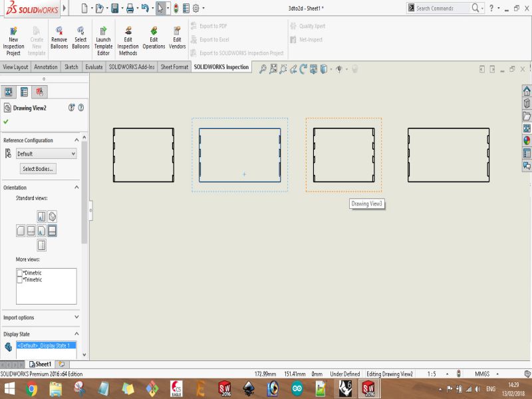Collapse the Reference Configuration section

[76, 140]
